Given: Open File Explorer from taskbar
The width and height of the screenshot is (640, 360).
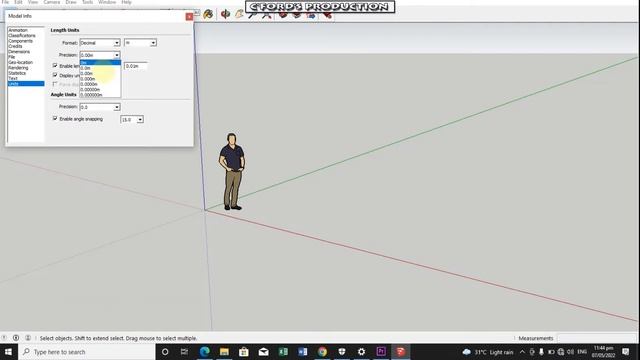Looking at the screenshot, I should coord(224,352).
